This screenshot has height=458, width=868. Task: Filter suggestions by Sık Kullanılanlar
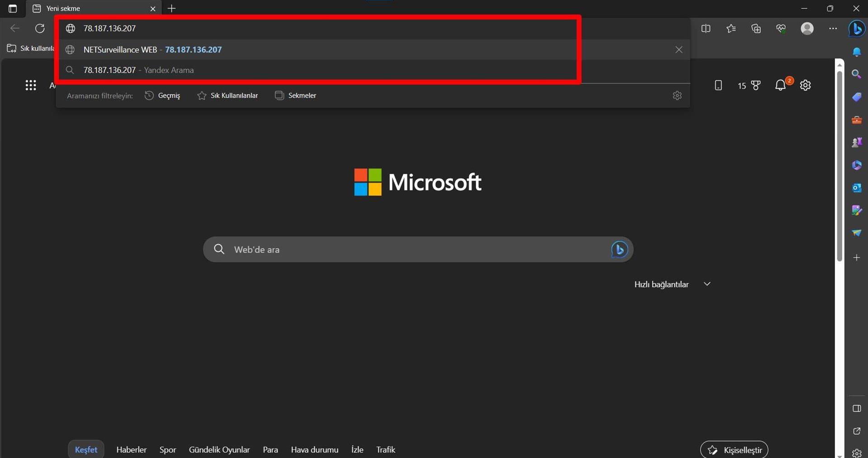pyautogui.click(x=228, y=95)
